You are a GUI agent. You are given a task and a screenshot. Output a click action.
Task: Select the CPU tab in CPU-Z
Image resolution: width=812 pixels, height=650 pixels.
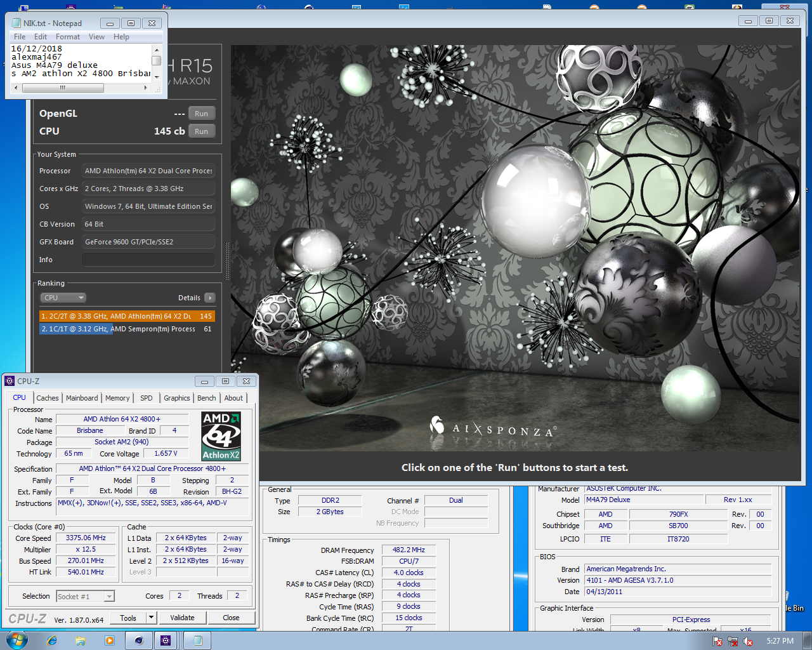(20, 397)
